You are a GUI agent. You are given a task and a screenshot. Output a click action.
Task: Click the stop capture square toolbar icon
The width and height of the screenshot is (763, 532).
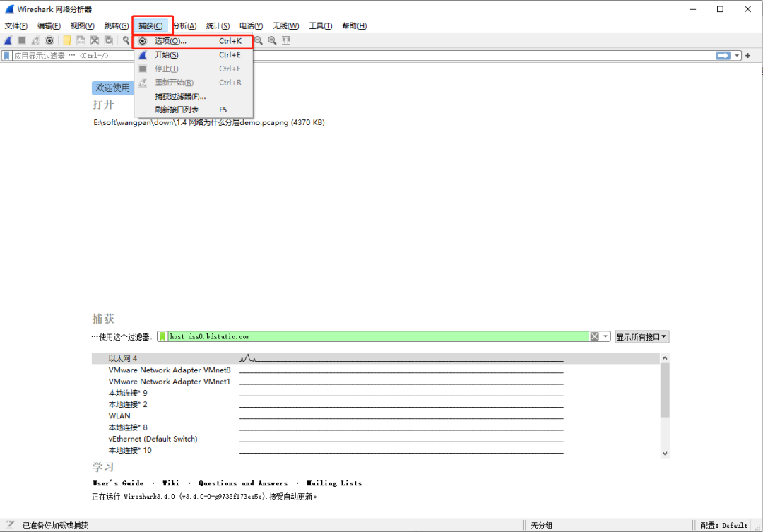pyautogui.click(x=21, y=40)
